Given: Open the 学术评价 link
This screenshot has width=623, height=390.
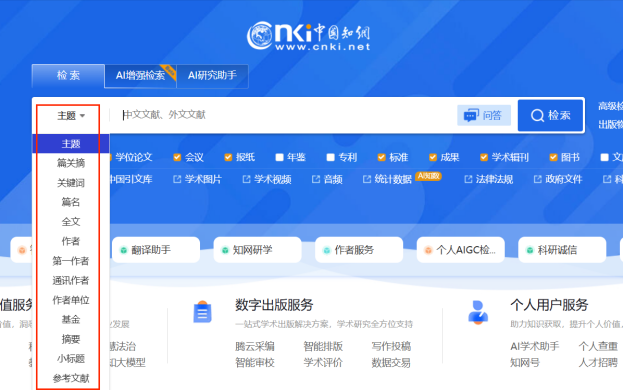Looking at the screenshot, I should pos(323,363).
